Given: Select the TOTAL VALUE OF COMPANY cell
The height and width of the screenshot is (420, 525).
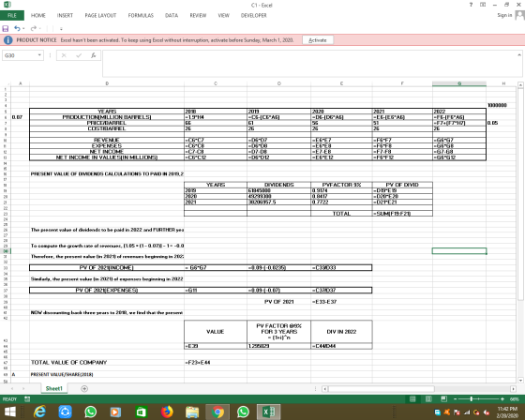Looking at the screenshot, I should pyautogui.click(x=107, y=362).
